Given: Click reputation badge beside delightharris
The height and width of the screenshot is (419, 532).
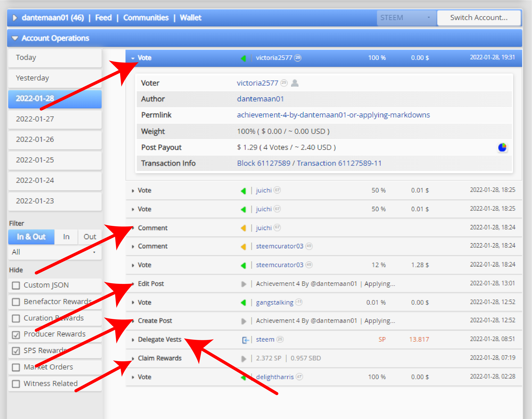Looking at the screenshot, I should tap(299, 377).
